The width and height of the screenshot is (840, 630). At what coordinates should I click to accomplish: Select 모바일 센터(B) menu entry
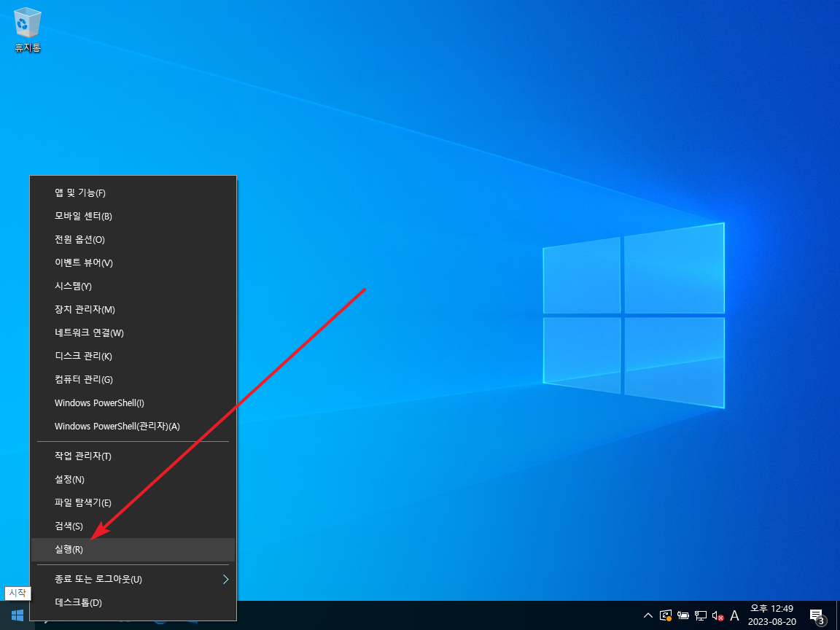click(x=133, y=217)
